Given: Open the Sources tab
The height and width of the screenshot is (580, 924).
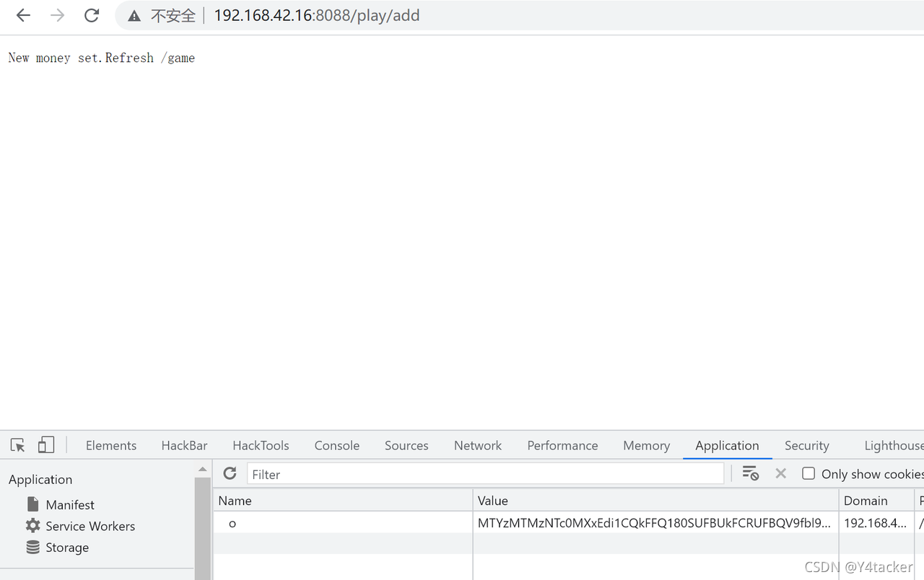Looking at the screenshot, I should tap(406, 445).
